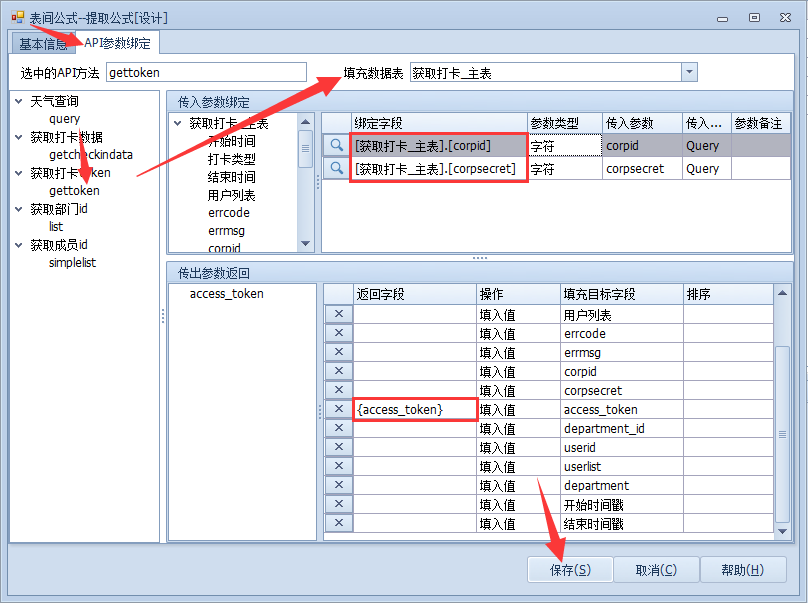Collapse the 获取打卡_主表 field tree
The width and height of the screenshot is (808, 603).
[x=178, y=124]
